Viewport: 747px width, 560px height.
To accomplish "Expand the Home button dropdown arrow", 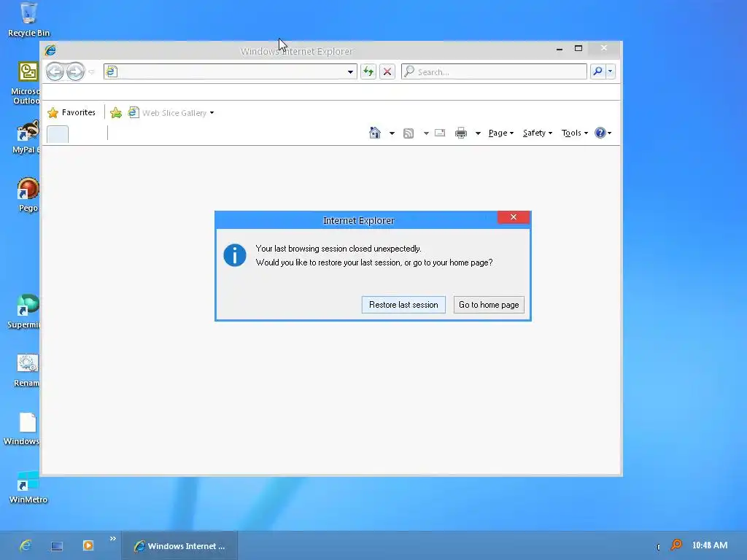I will coord(392,133).
